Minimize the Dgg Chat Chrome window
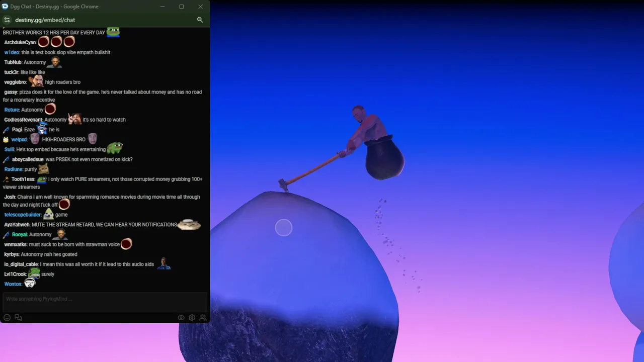 (x=163, y=7)
